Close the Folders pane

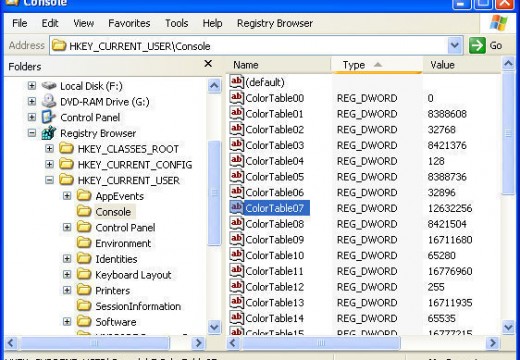pyautogui.click(x=208, y=63)
